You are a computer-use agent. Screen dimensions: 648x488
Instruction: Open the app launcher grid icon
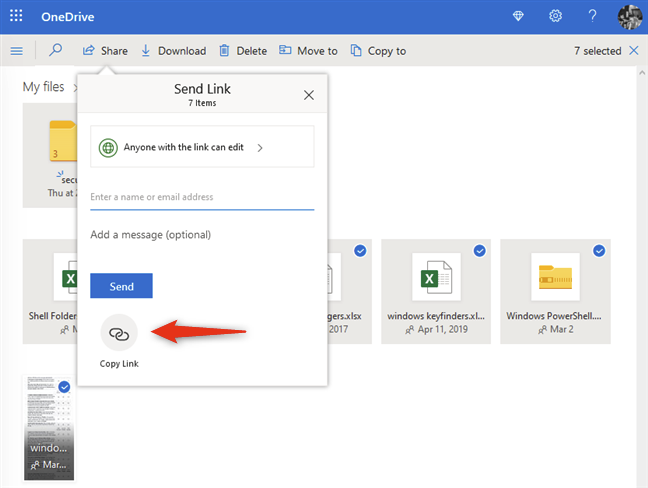click(16, 16)
